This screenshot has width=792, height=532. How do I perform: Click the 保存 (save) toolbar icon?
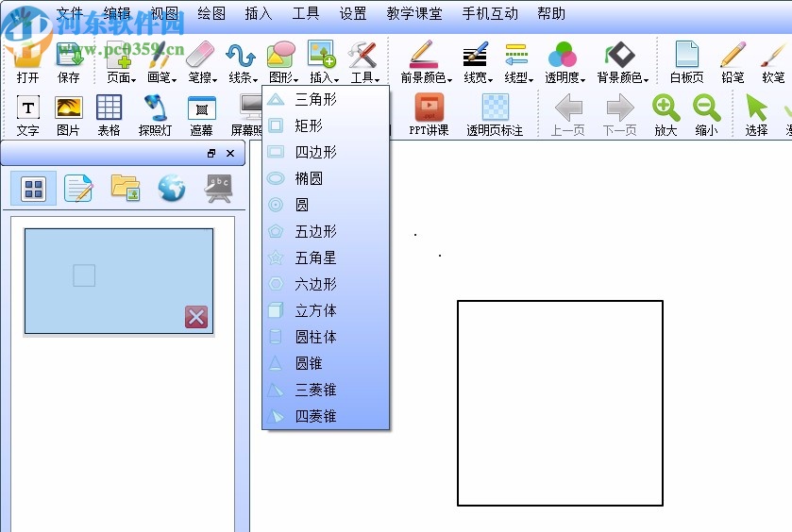(69, 62)
